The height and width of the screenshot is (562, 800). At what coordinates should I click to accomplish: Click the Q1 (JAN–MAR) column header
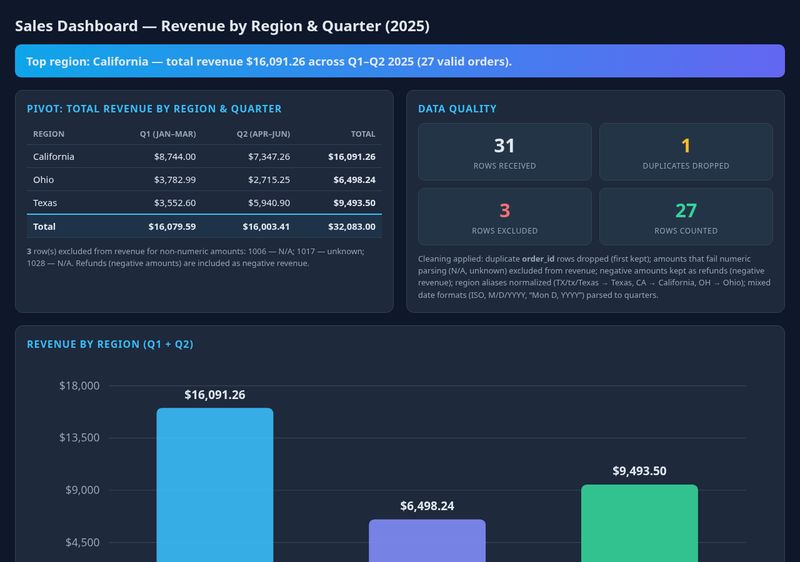[168, 134]
